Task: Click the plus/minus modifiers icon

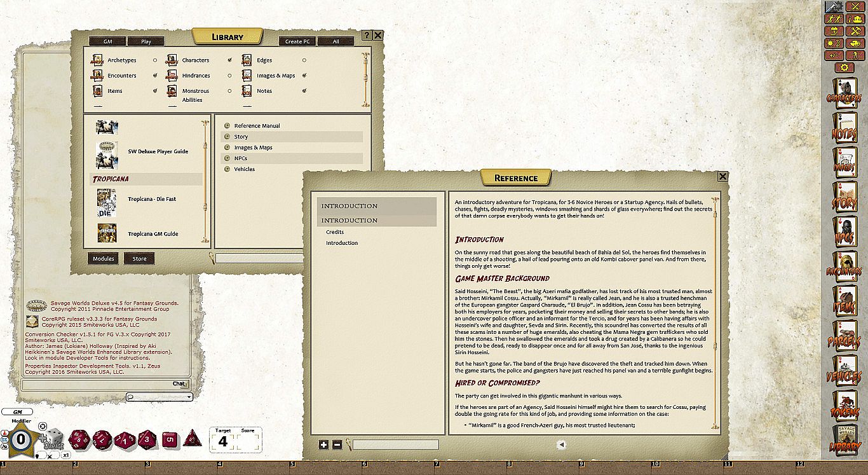Action: pyautogui.click(x=834, y=55)
